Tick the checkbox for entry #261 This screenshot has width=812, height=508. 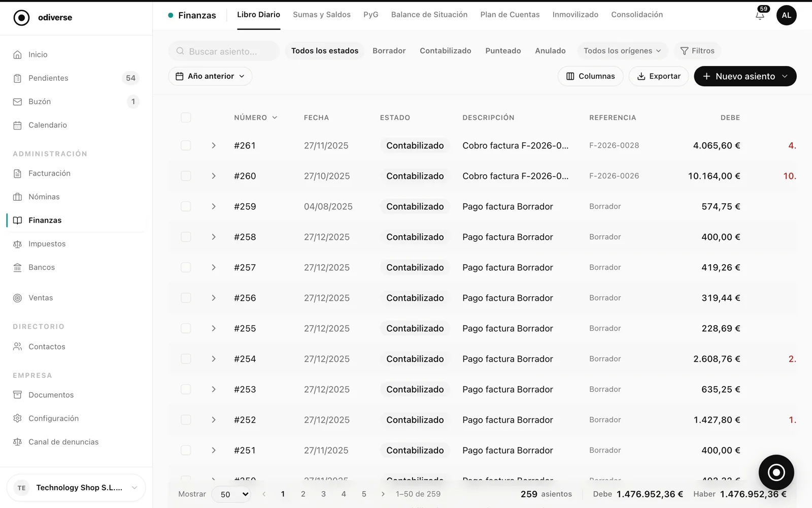[186, 145]
